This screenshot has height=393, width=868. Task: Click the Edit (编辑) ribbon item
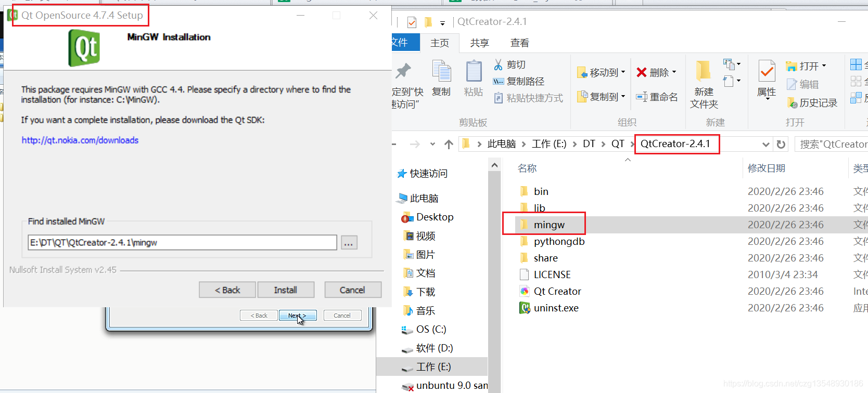(803, 84)
